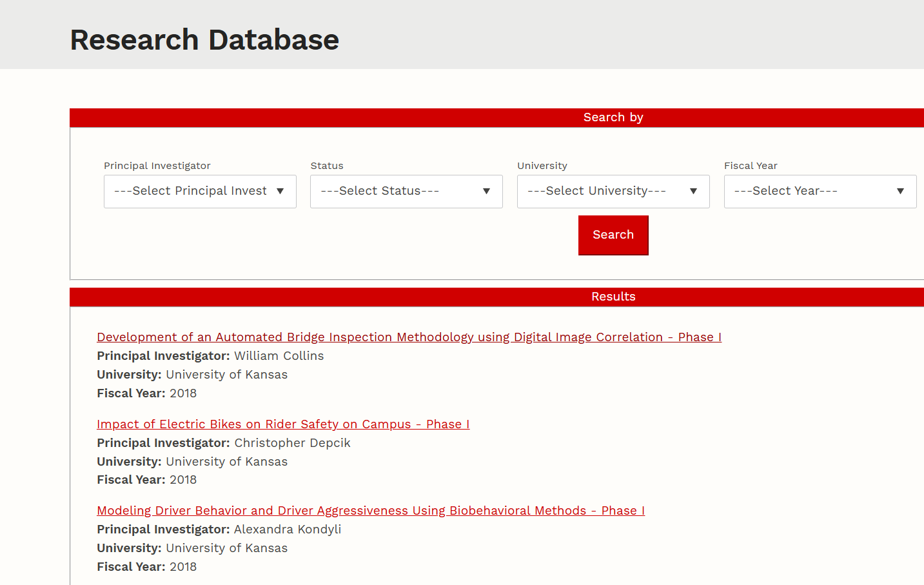
Task: Click investigator name William Collins
Action: pos(279,356)
